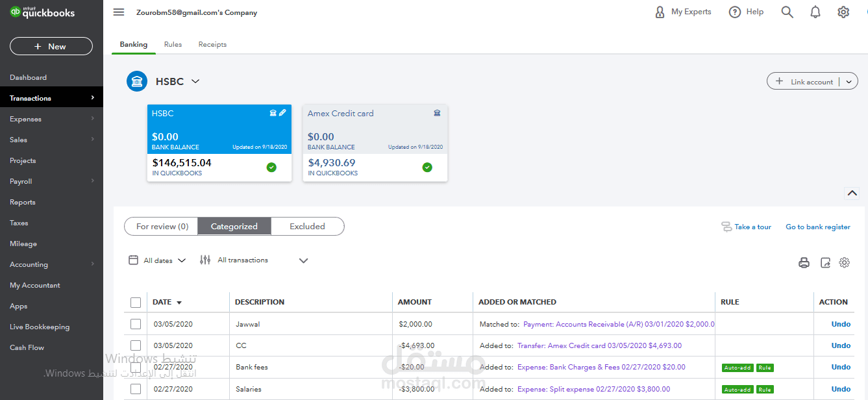Open the notifications bell
868x400 pixels.
(815, 12)
